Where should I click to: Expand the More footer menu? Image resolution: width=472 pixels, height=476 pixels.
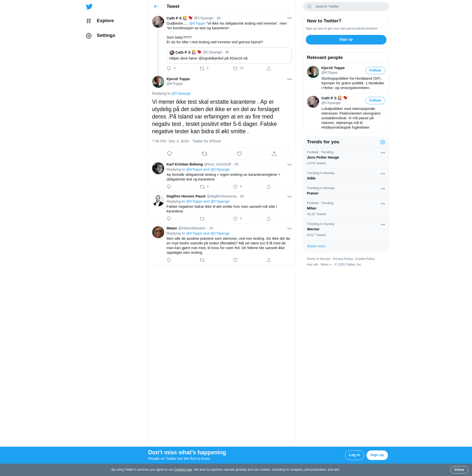click(326, 265)
